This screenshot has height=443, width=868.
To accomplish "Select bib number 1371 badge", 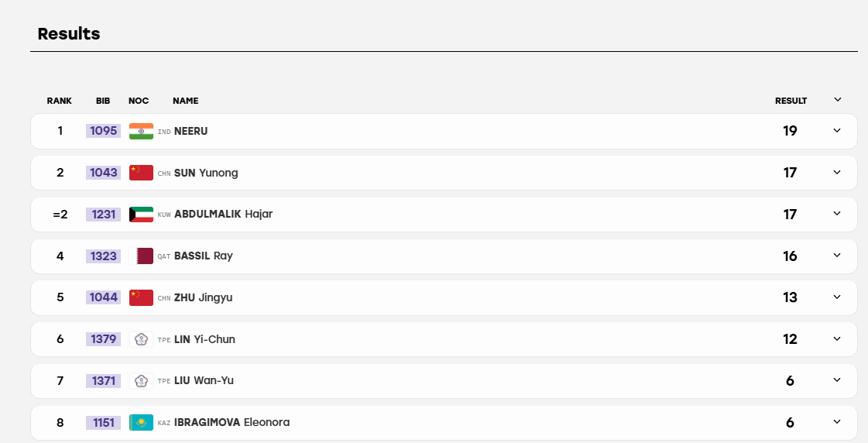I will pos(104,381).
